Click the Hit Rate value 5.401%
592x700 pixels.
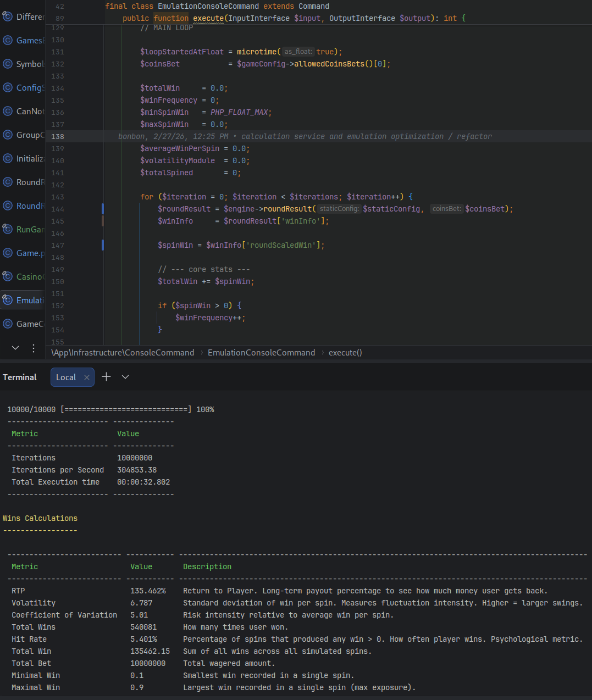click(143, 639)
